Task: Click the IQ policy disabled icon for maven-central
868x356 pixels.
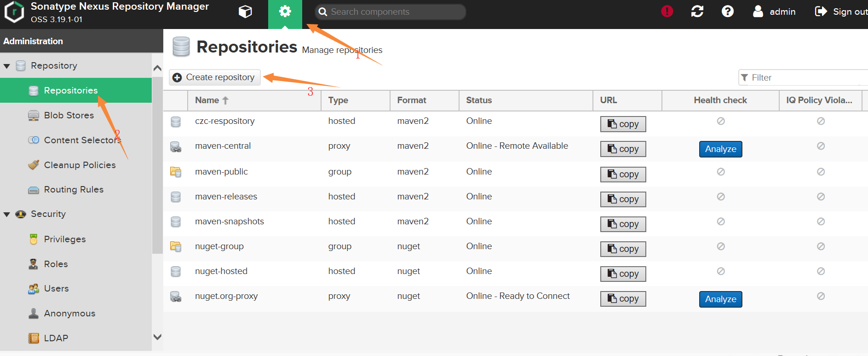Action: (821, 146)
